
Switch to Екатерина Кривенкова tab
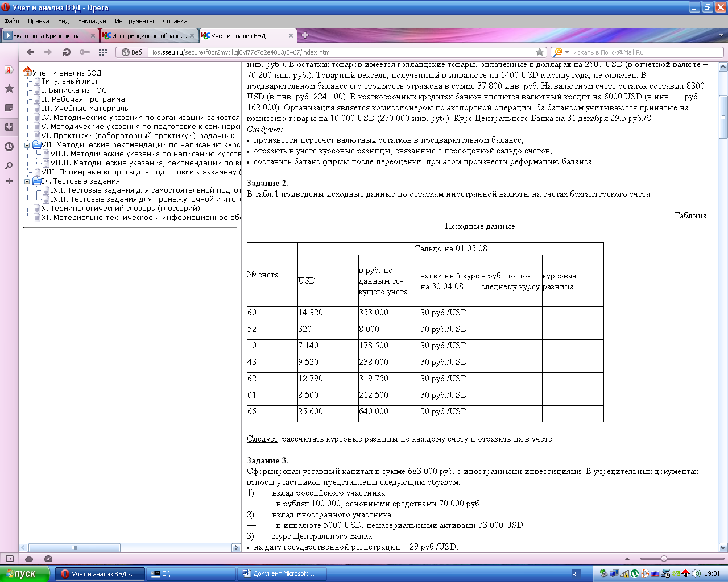tap(47, 35)
